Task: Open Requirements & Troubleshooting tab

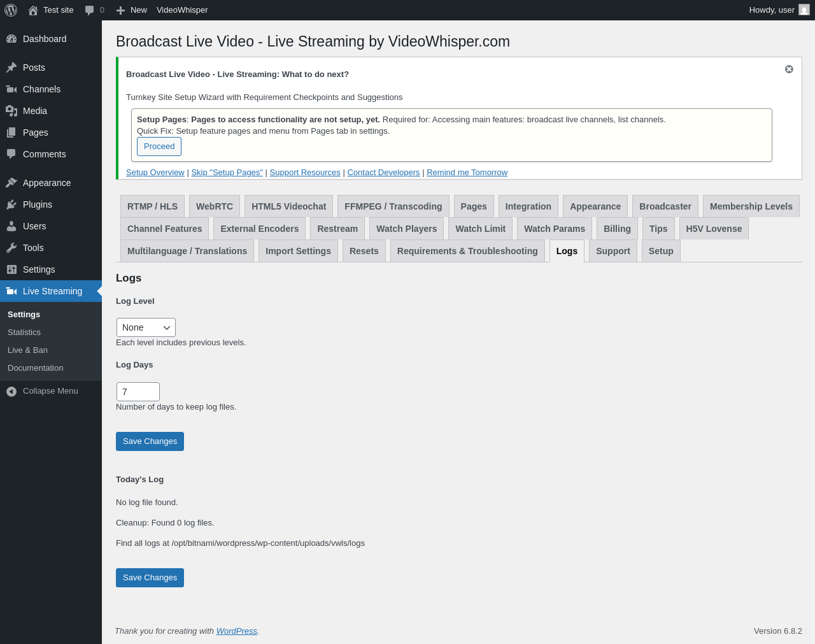Action: tap(467, 251)
